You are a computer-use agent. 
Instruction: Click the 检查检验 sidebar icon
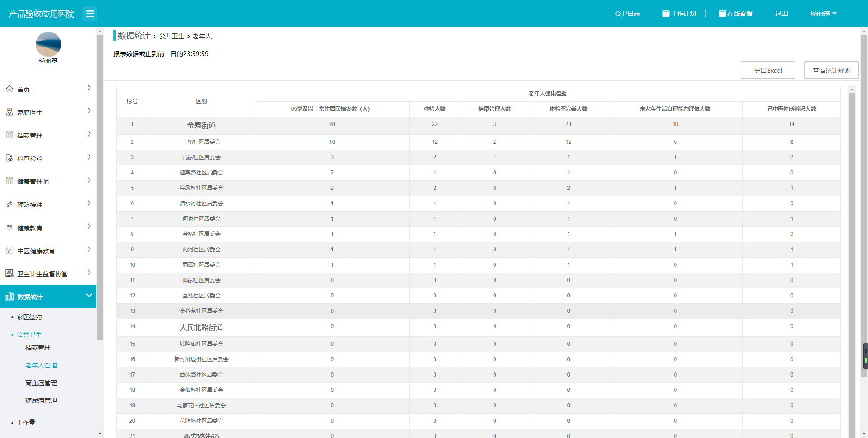9,158
